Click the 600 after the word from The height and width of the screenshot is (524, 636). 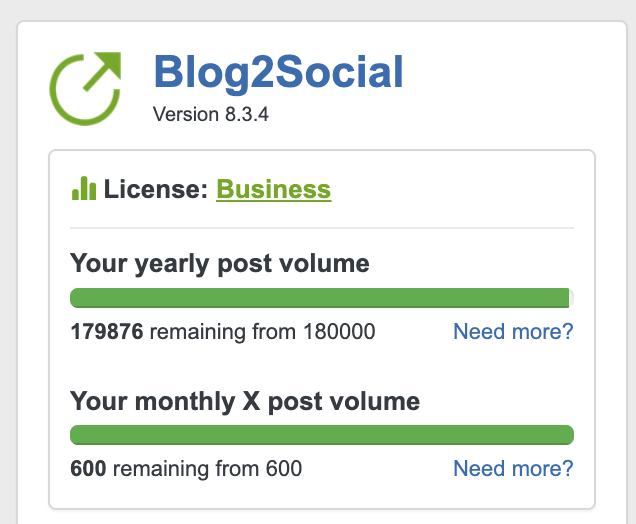284,468
